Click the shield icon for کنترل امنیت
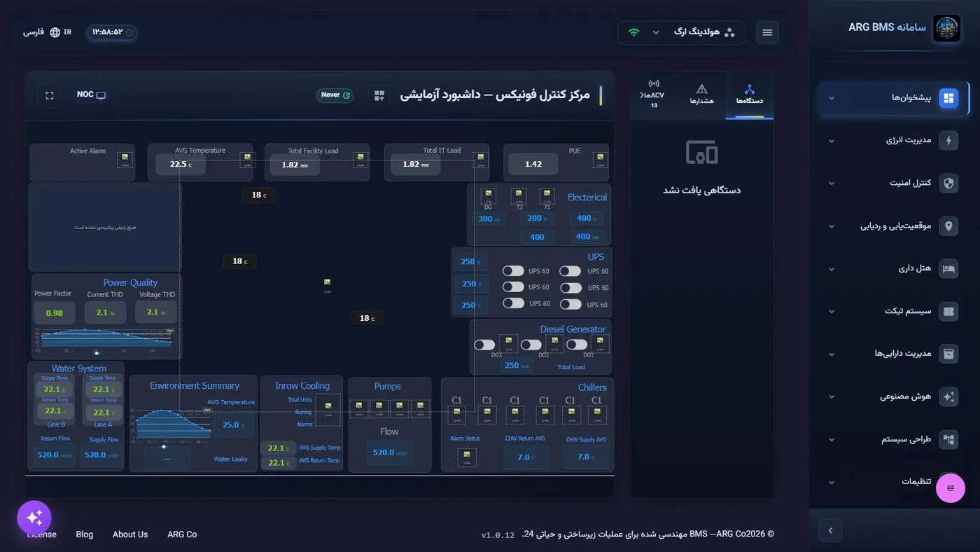Screen dimensions: 980x552 (948, 184)
